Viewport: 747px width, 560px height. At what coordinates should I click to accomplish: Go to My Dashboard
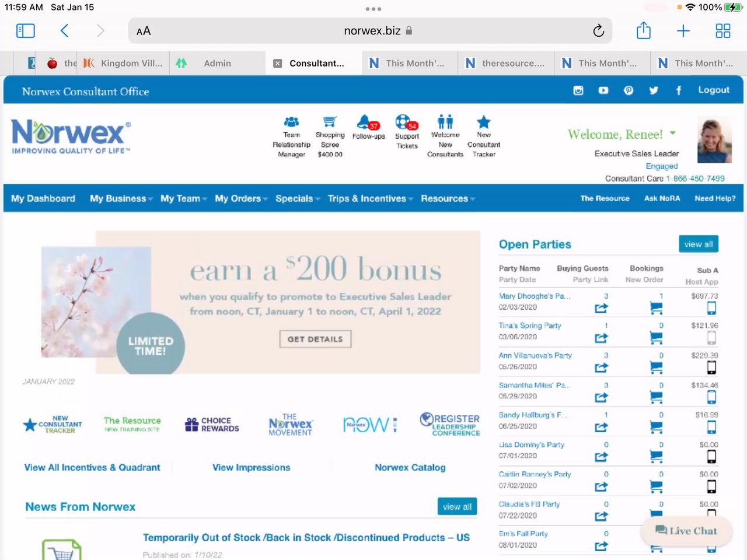tap(43, 198)
